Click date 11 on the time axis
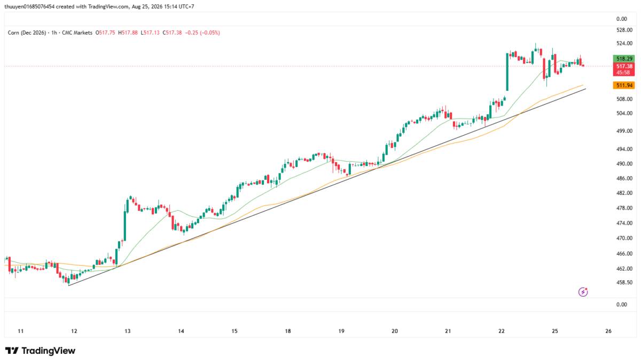The image size is (641, 364). tap(21, 331)
